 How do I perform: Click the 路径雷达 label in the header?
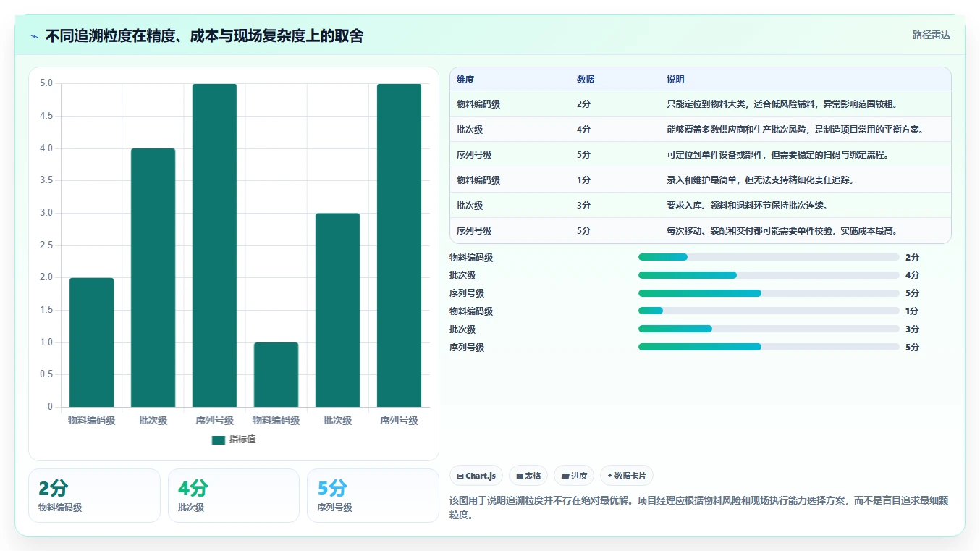tap(932, 35)
